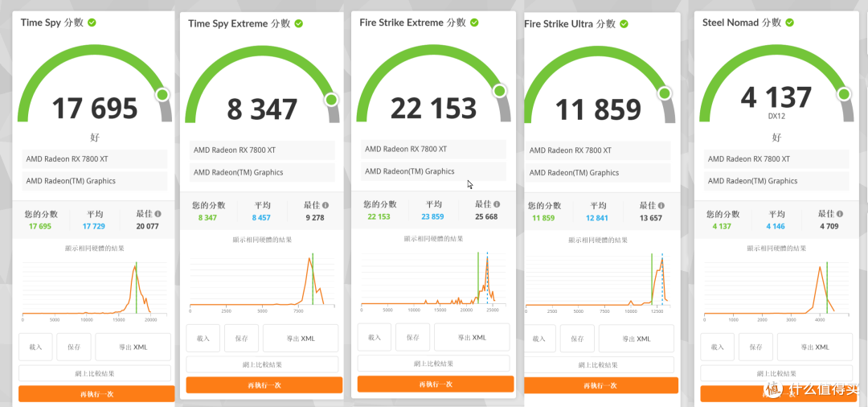Click the info icon next to 最佳 in Fire Strike Extreme card
Image resolution: width=868 pixels, height=407 pixels.
pyautogui.click(x=497, y=204)
